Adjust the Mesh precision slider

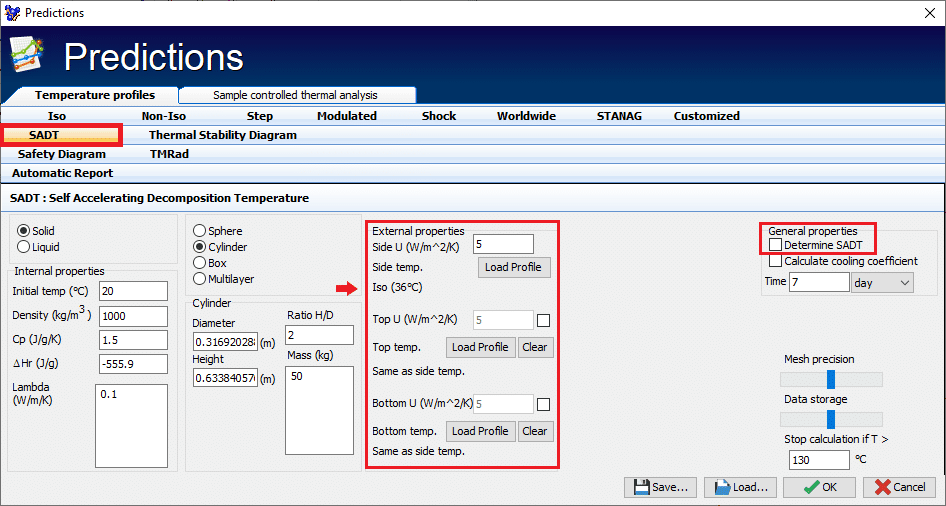(831, 379)
